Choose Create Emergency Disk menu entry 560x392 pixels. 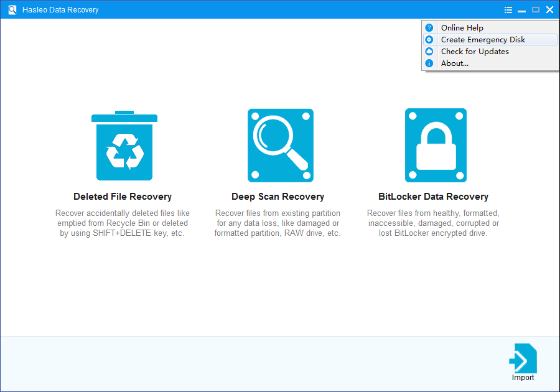[490, 40]
